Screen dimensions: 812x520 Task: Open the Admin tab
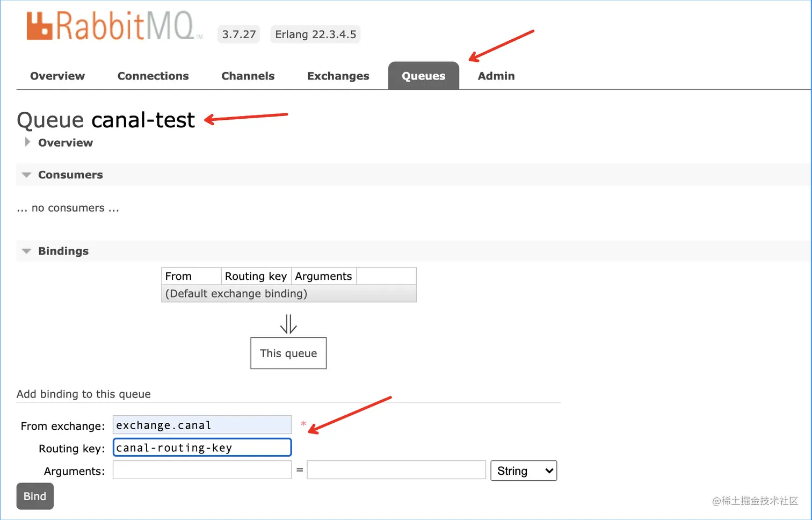coord(496,76)
